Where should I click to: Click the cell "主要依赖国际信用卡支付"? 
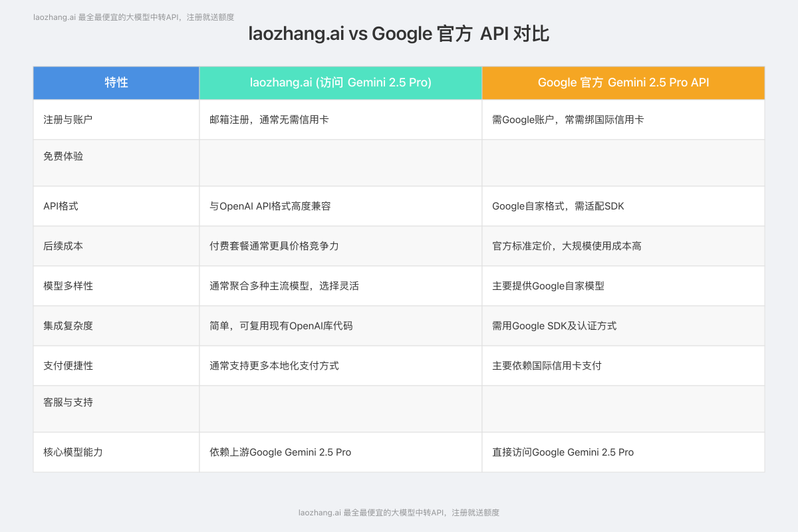click(x=623, y=366)
